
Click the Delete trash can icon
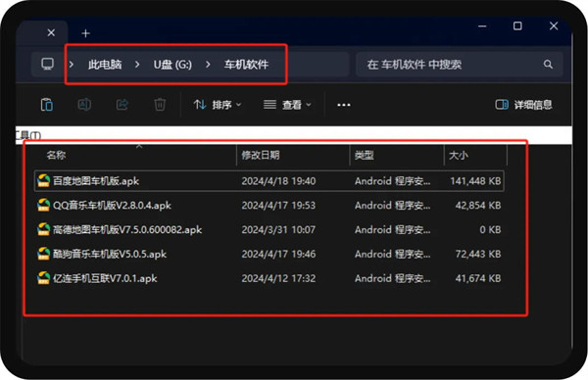click(x=160, y=105)
